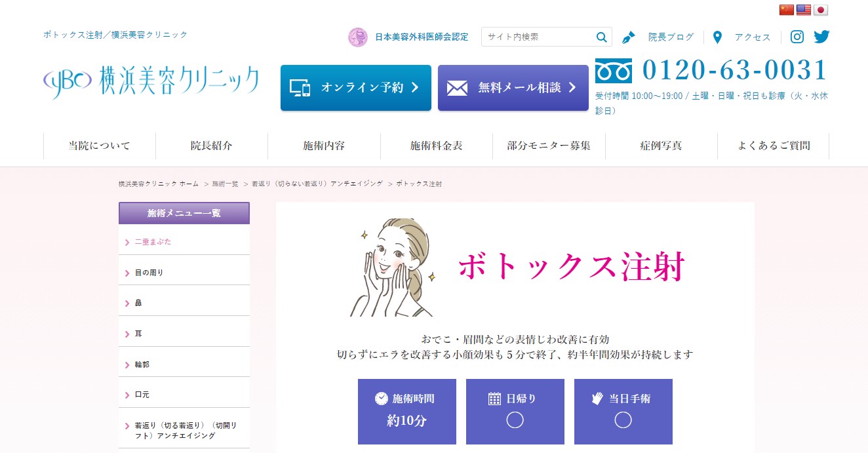Click the map pin icon beside アクセス
The image size is (868, 453).
coord(717,37)
